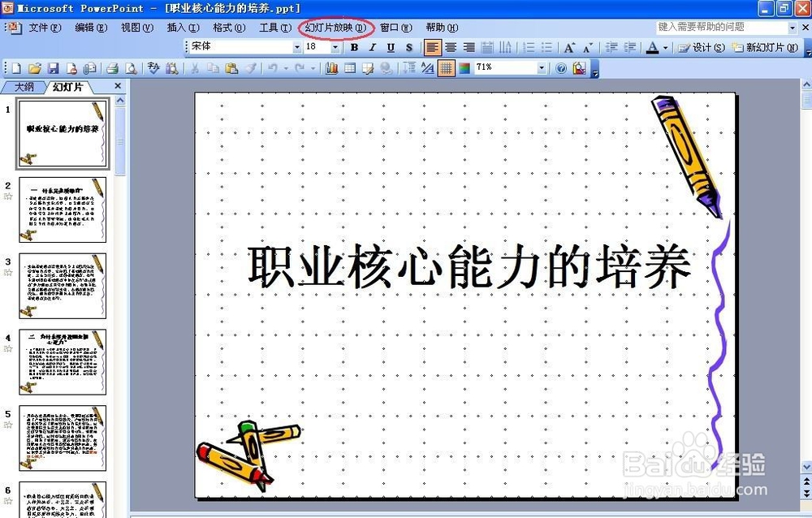The image size is (812, 518).
Task: Click the Redo arrow icon
Action: 300,68
